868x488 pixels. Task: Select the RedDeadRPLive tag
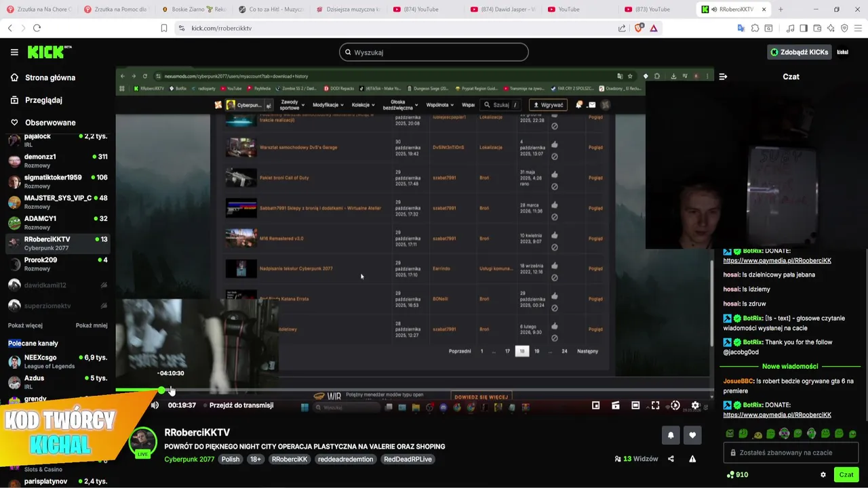pos(408,459)
